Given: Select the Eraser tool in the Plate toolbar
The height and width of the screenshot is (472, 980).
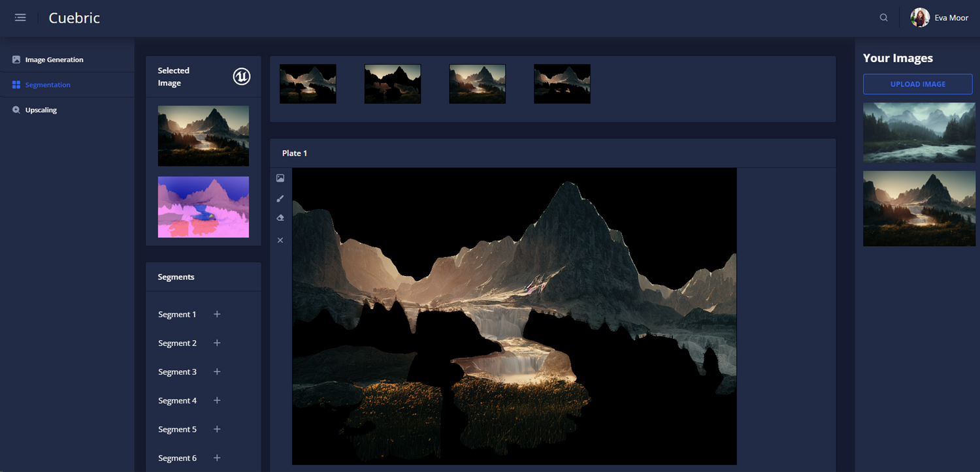Looking at the screenshot, I should coord(280,217).
